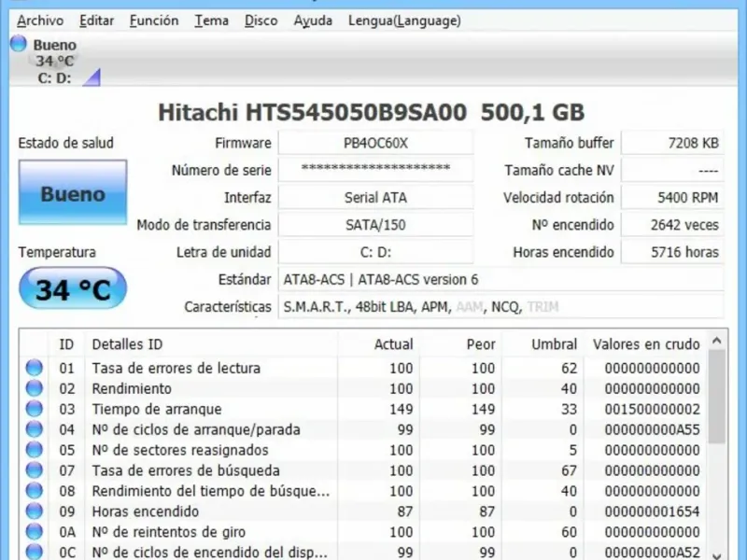This screenshot has width=747, height=560.
Task: Click status orb for sectores reasignados row
Action: [34, 450]
